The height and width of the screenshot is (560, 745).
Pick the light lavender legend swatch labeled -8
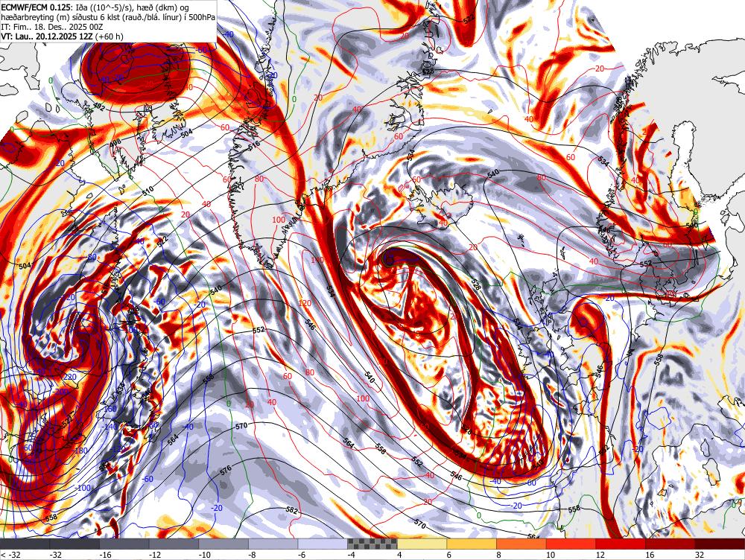[x=273, y=544]
